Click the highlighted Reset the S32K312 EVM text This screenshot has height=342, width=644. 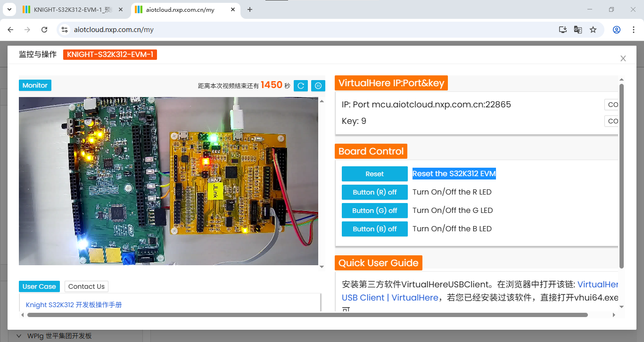pos(454,174)
